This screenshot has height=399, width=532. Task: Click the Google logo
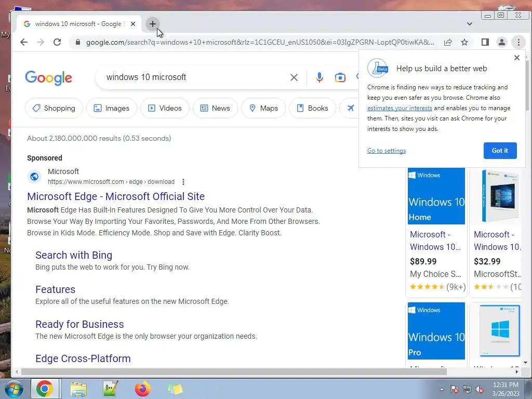coord(48,78)
